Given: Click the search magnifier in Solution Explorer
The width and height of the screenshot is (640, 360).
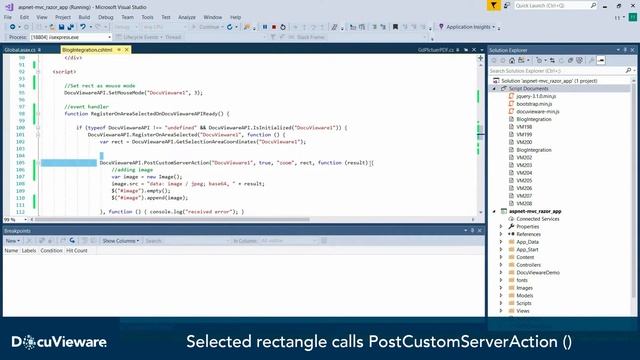Looking at the screenshot, I should point(628,71).
